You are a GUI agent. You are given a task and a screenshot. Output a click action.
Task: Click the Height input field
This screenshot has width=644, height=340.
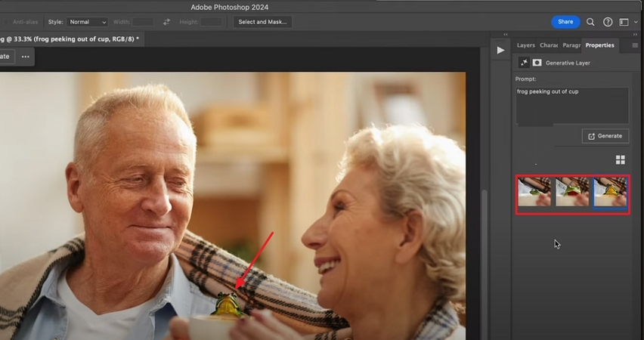coord(211,22)
